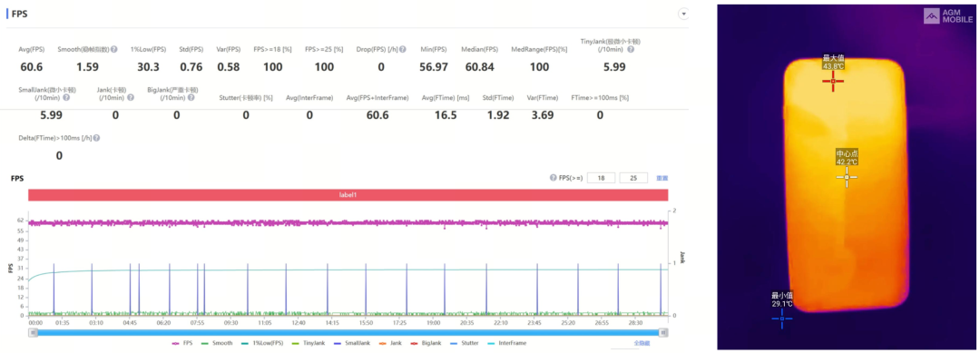Toggle the Smooth series in chart legend
This screenshot has height=353, width=980.
217,343
